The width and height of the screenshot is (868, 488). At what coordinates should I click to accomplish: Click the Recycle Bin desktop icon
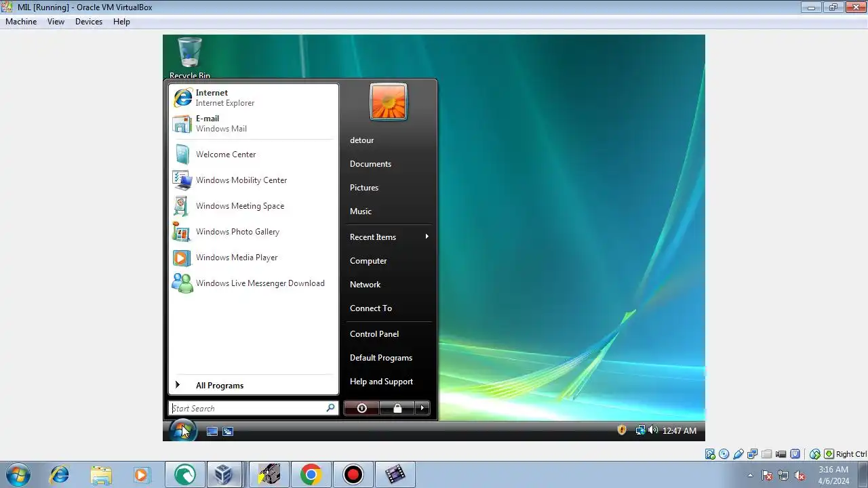pos(190,58)
